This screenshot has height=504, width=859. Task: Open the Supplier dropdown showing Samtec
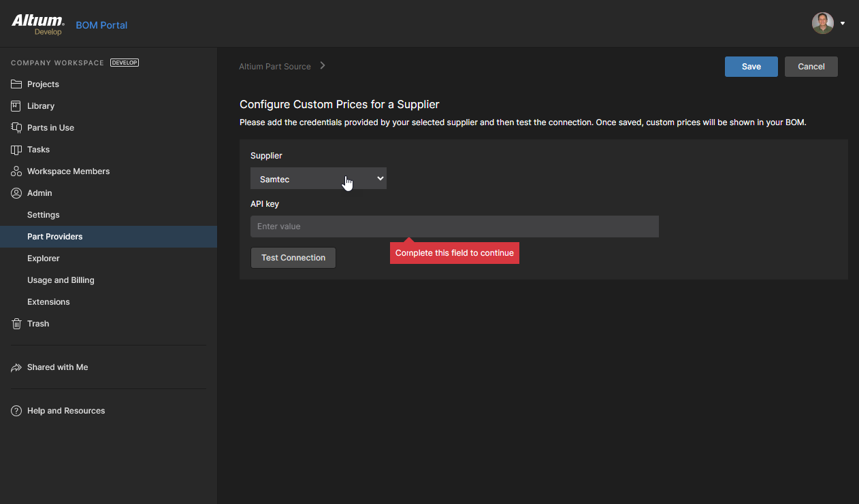318,179
